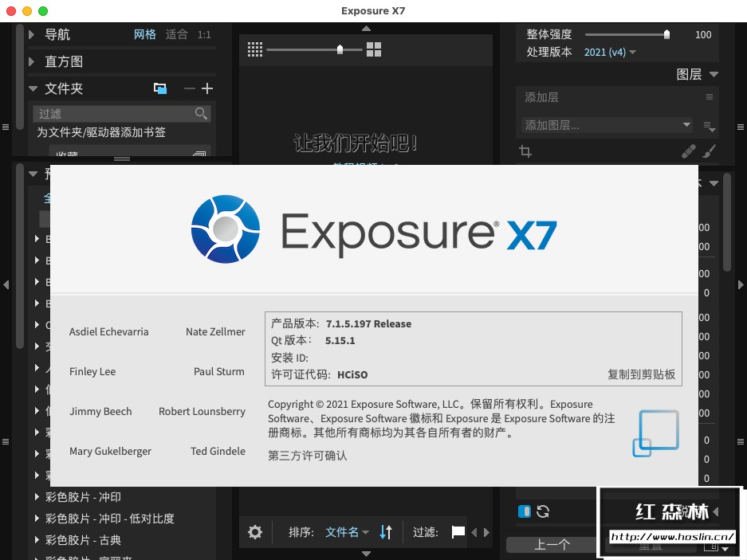Click the Qt version 5.15.1 text
Viewport: 747px width, 560px height.
coord(340,340)
